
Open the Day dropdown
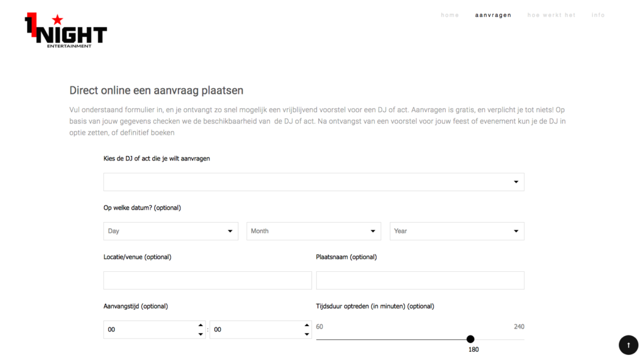coord(170,231)
